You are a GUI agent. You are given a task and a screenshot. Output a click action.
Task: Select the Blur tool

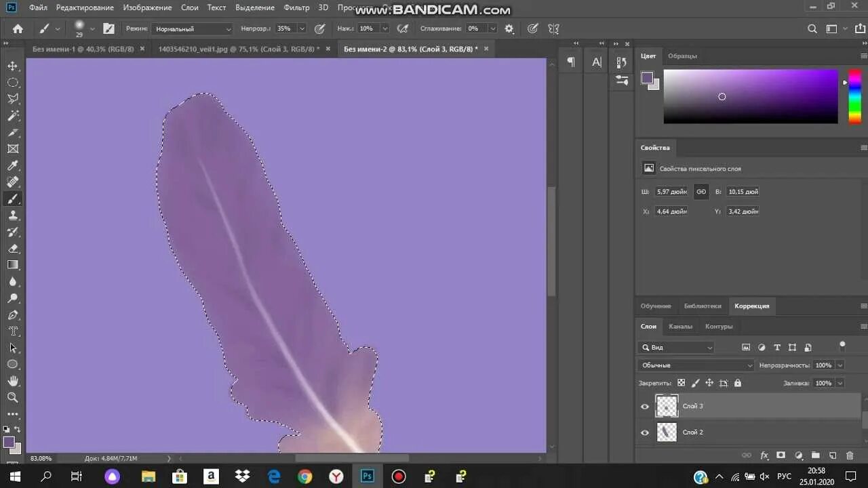pyautogui.click(x=13, y=282)
